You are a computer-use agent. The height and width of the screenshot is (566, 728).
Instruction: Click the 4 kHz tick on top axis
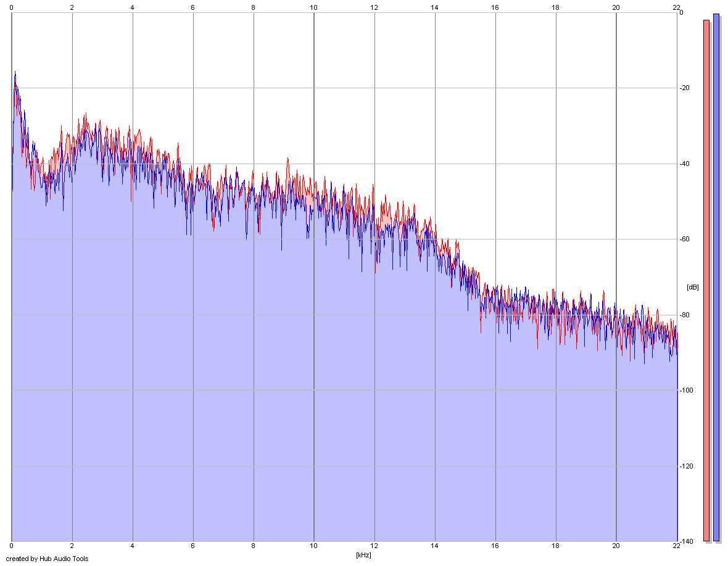tap(132, 7)
